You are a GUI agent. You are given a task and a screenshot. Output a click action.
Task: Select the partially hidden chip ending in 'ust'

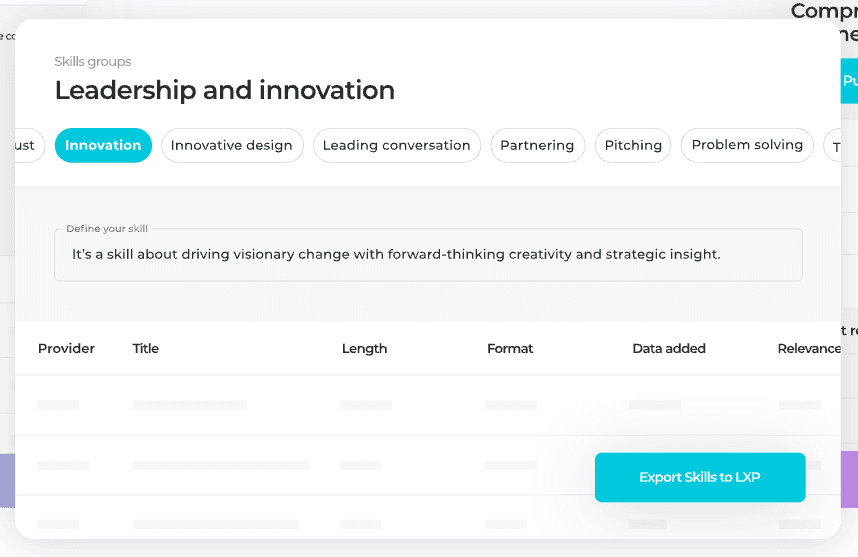tap(30, 145)
